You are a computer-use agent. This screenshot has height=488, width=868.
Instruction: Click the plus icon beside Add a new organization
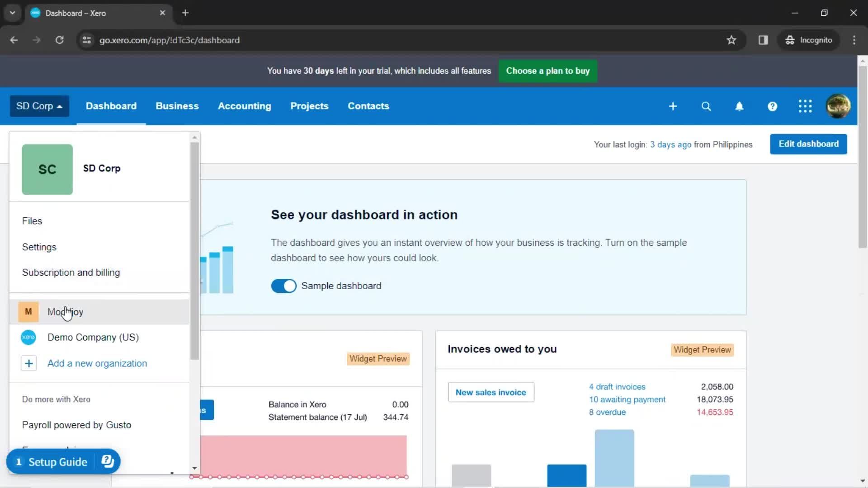click(28, 363)
